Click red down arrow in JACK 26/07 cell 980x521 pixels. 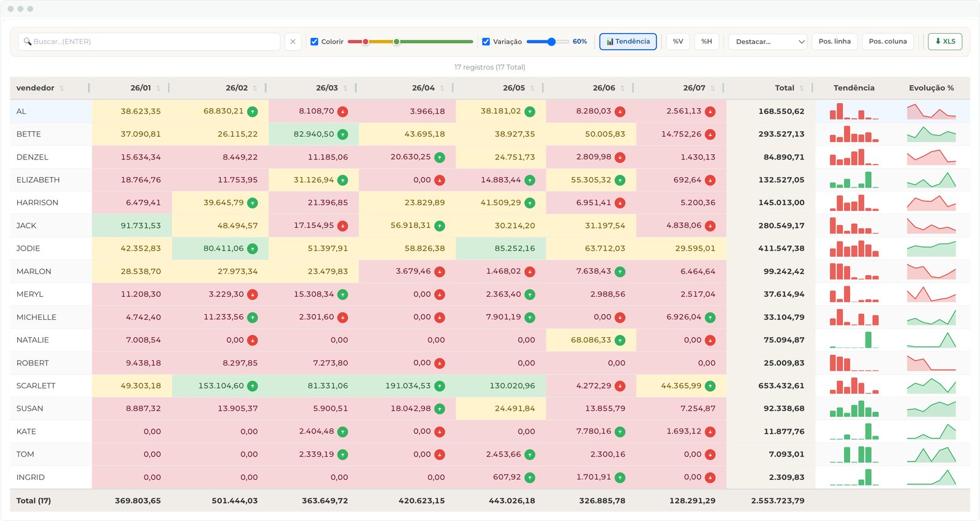coord(710,226)
